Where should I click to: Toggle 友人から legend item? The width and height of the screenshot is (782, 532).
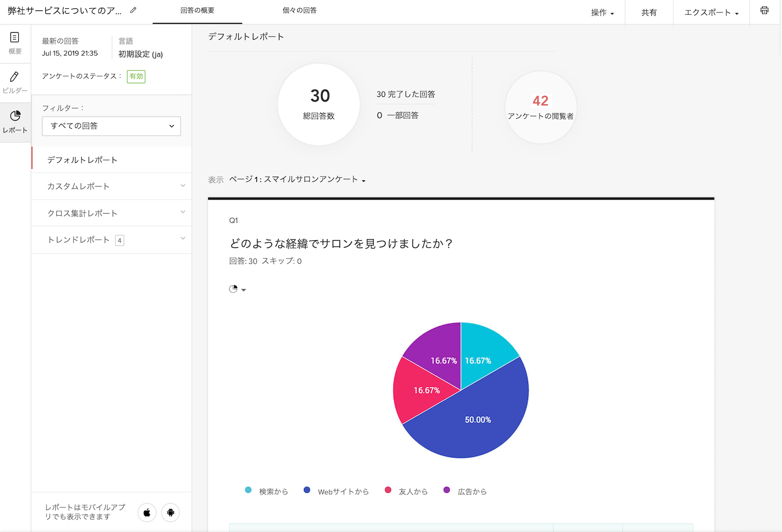tap(406, 491)
